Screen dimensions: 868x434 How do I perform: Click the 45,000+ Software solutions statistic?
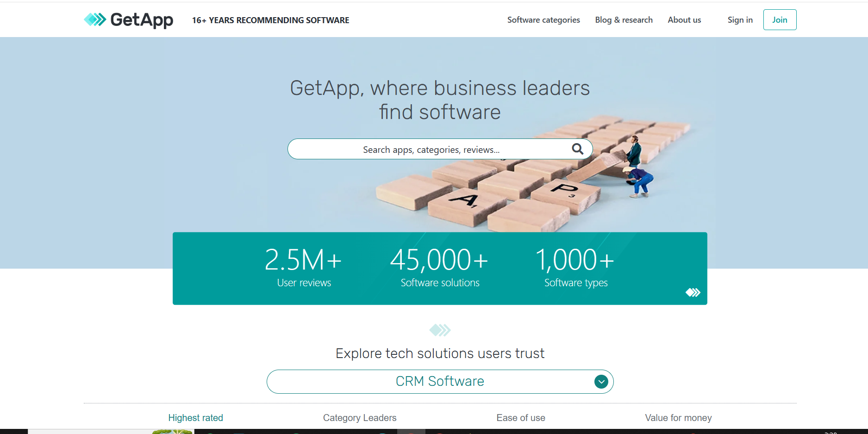click(440, 267)
